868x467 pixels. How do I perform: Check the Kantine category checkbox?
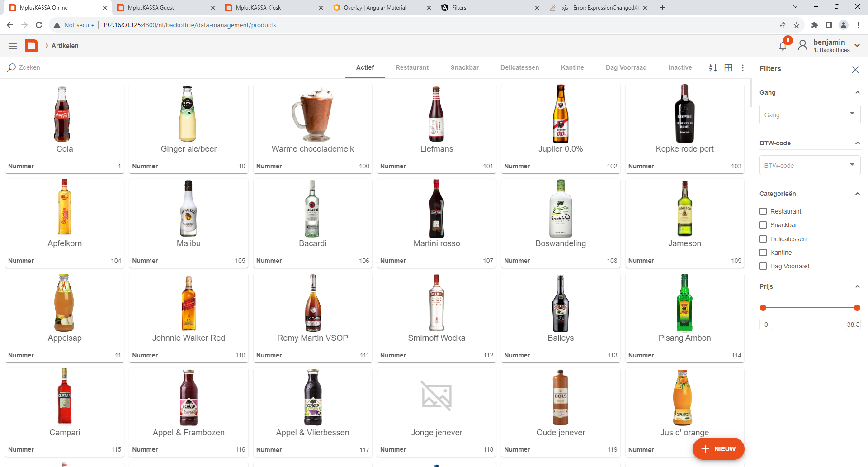pos(763,253)
